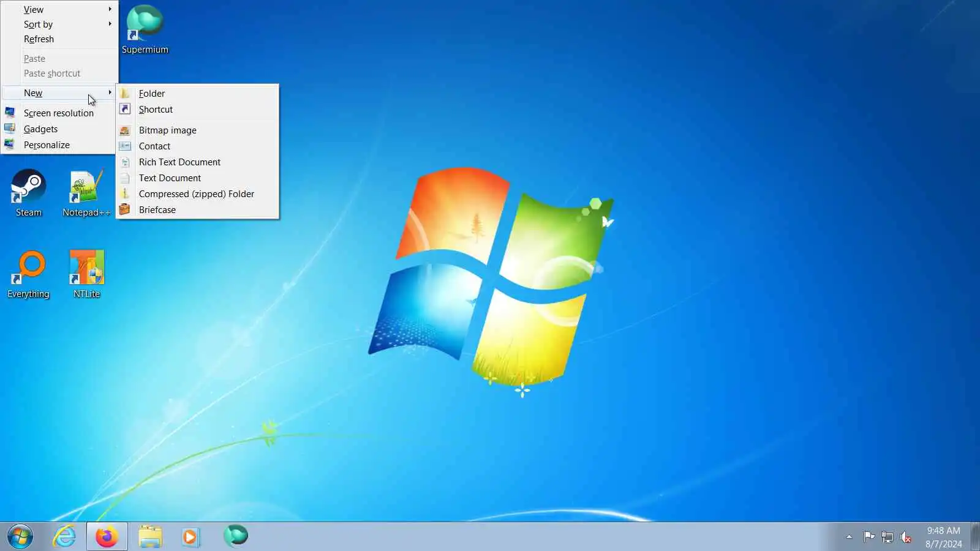Choose Personalize from the context menu
The image size is (980, 551).
(59, 144)
